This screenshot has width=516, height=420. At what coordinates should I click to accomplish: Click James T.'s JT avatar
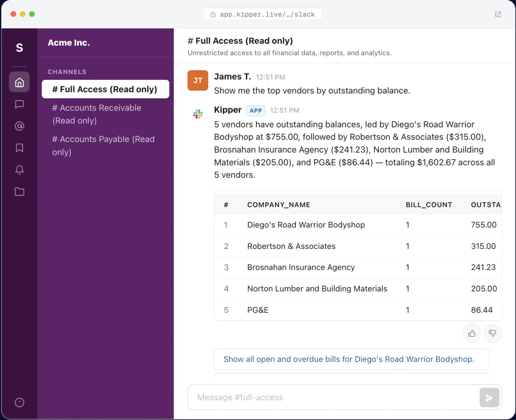tap(198, 80)
